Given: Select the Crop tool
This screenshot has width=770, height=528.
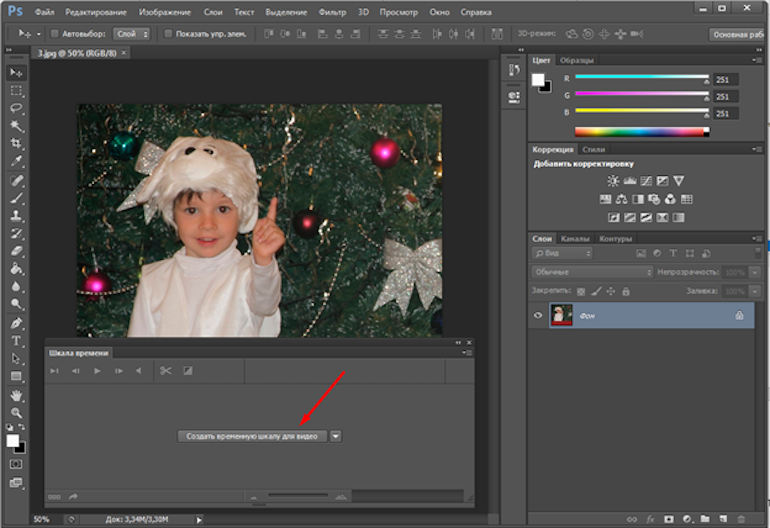Looking at the screenshot, I should pos(17,144).
